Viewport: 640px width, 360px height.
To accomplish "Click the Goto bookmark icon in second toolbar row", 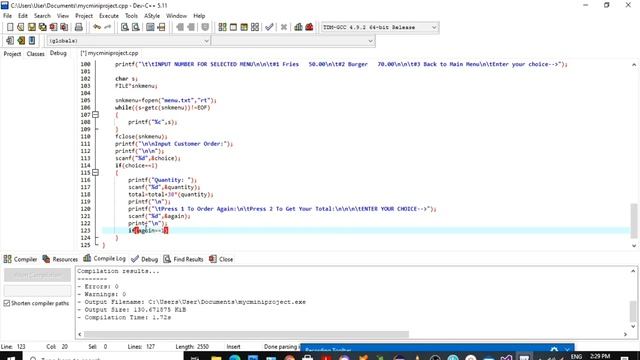I will [32, 40].
